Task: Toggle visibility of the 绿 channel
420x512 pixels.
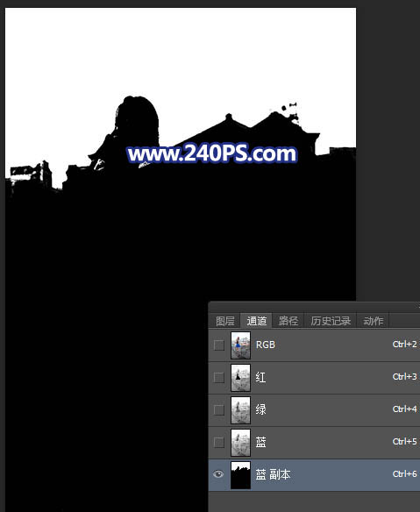Action: [x=219, y=409]
